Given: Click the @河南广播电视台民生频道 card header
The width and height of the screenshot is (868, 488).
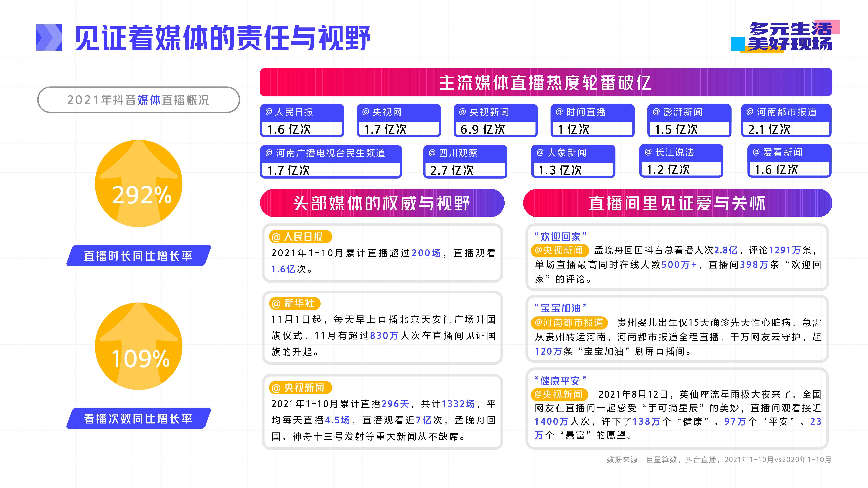Looking at the screenshot, I should click(331, 154).
